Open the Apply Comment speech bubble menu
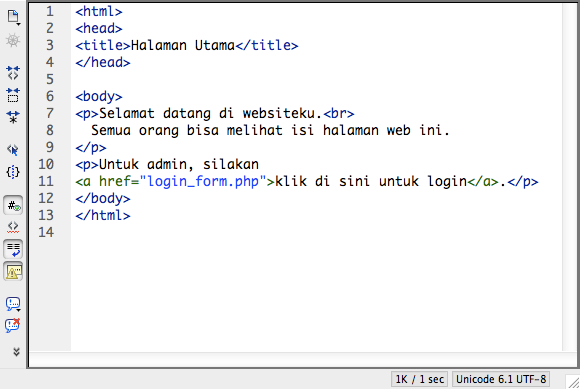580x389 pixels. point(13,304)
